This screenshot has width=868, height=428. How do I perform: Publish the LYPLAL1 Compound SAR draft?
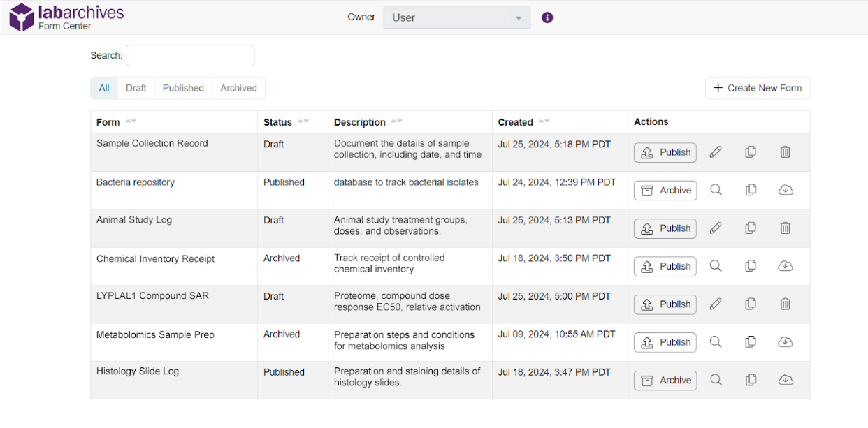tap(665, 304)
